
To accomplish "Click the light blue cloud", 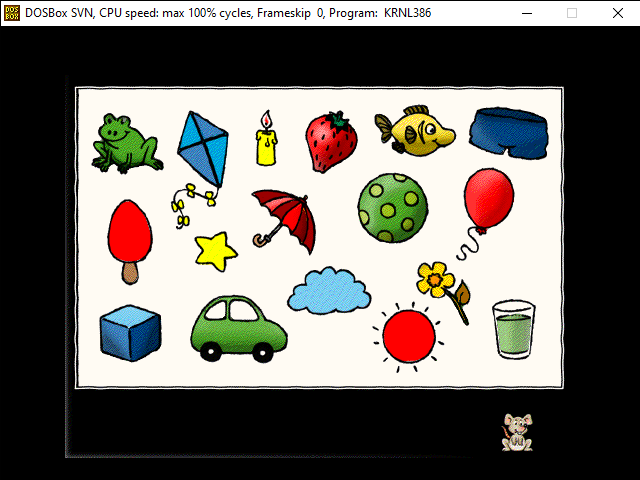I will coord(329,291).
